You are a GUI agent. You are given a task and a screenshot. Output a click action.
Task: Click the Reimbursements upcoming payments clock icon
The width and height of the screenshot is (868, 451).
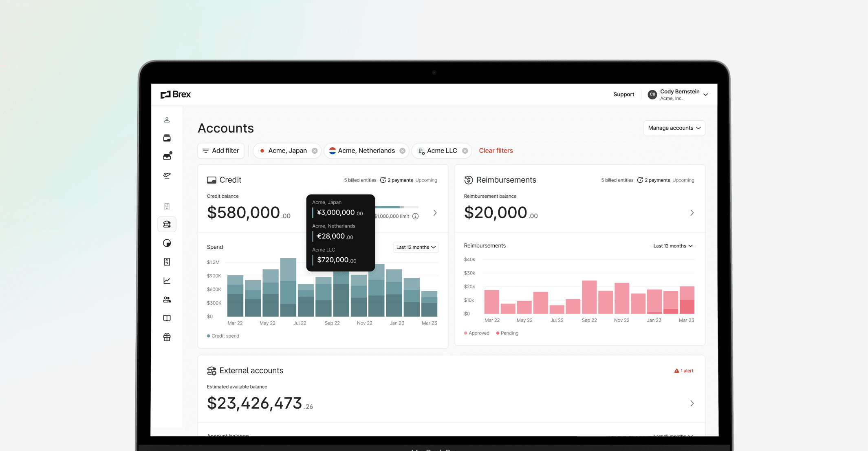coord(640,180)
